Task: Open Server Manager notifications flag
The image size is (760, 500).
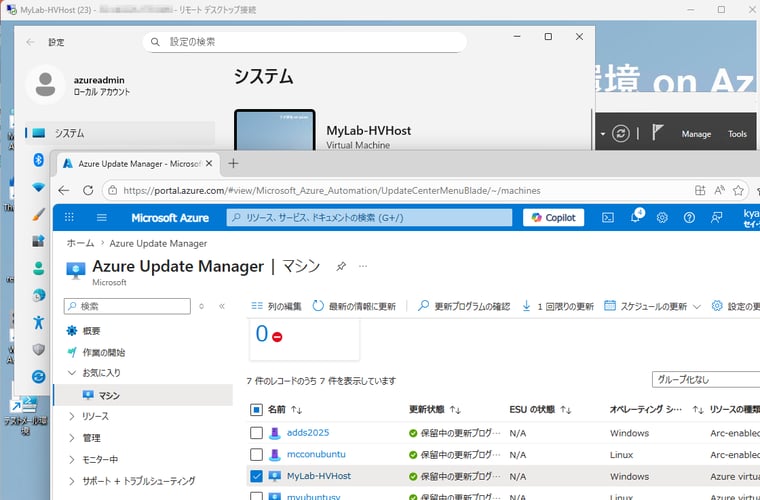Action: [x=657, y=132]
